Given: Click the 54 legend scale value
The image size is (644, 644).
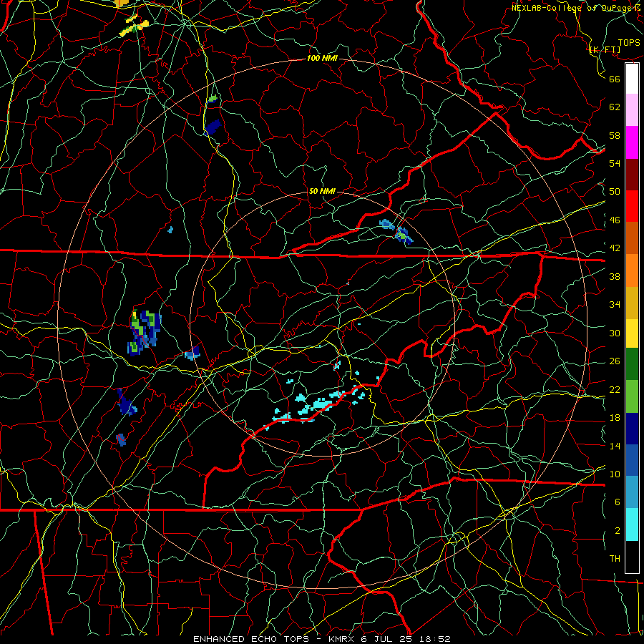Looking at the screenshot, I should pyautogui.click(x=615, y=163).
